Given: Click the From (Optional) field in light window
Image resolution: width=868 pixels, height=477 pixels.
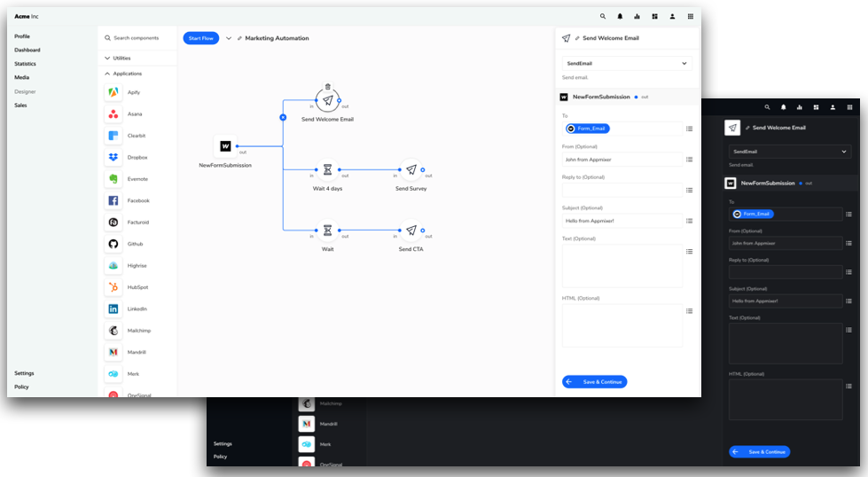Looking at the screenshot, I should click(622, 160).
